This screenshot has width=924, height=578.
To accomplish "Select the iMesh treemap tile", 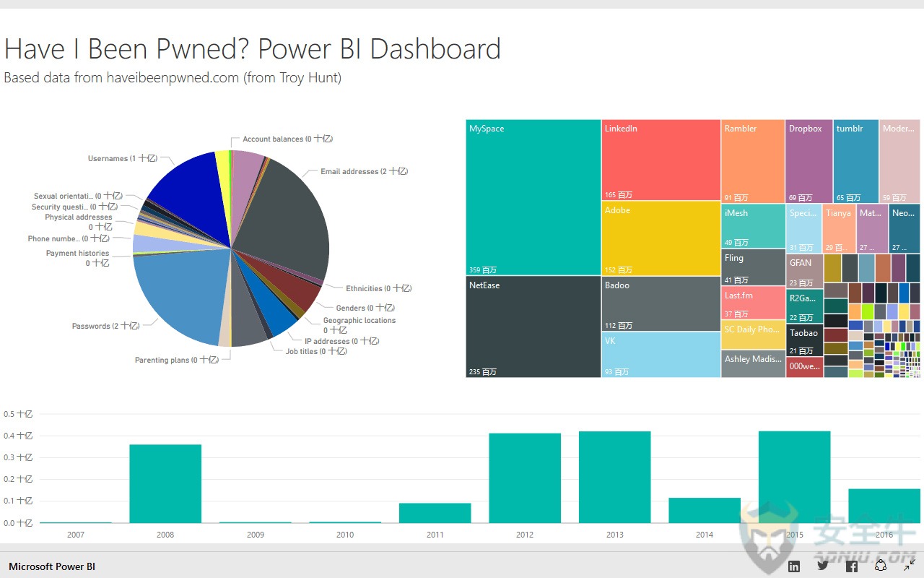I will pyautogui.click(x=753, y=226).
